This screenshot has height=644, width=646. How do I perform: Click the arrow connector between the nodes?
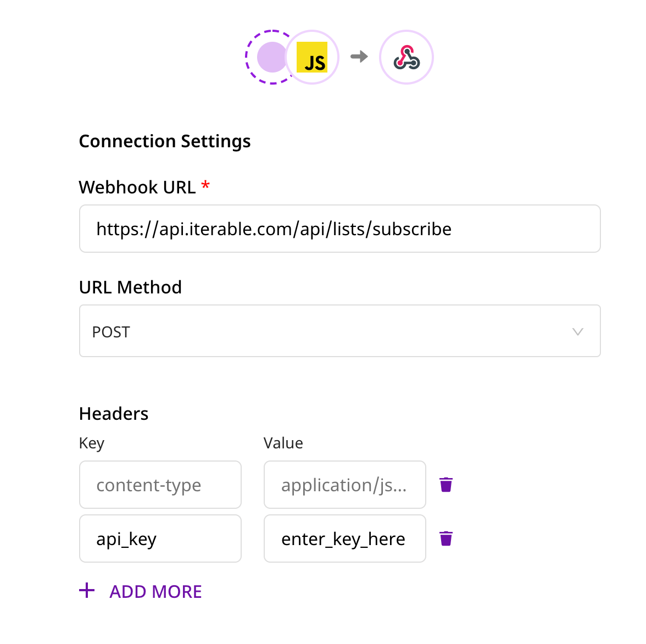pyautogui.click(x=359, y=57)
